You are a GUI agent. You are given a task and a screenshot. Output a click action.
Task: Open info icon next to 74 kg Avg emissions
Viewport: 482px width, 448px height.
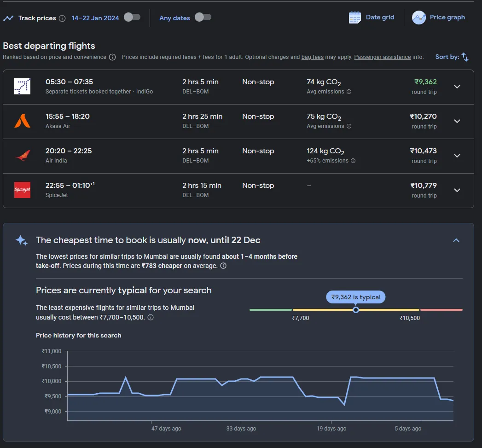(349, 92)
